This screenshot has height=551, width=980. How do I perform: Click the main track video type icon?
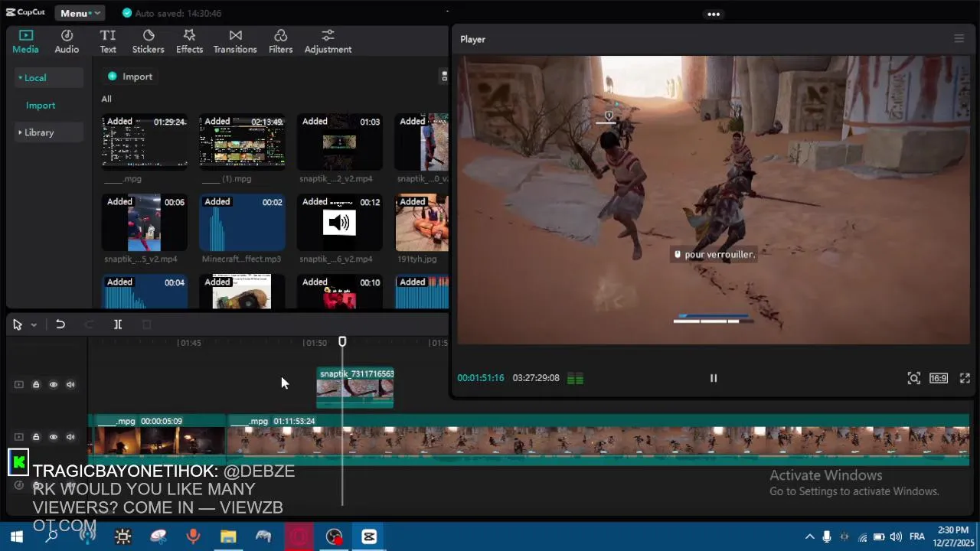pyautogui.click(x=19, y=437)
